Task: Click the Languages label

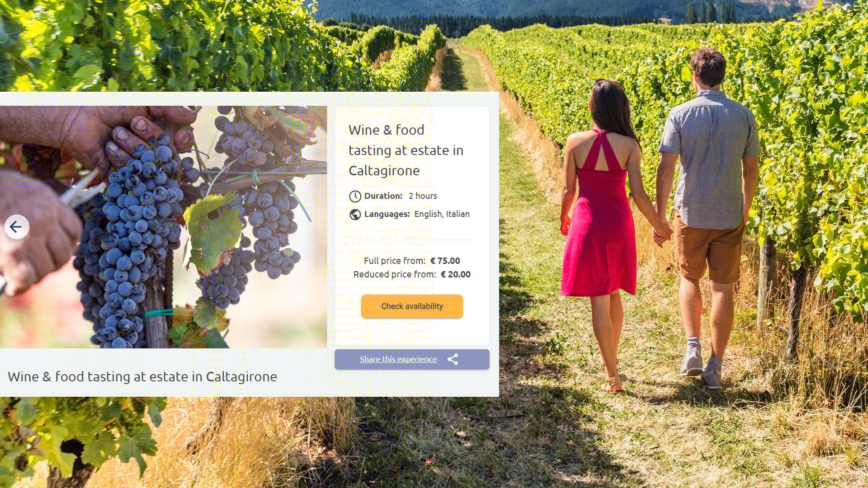Action: tap(387, 214)
